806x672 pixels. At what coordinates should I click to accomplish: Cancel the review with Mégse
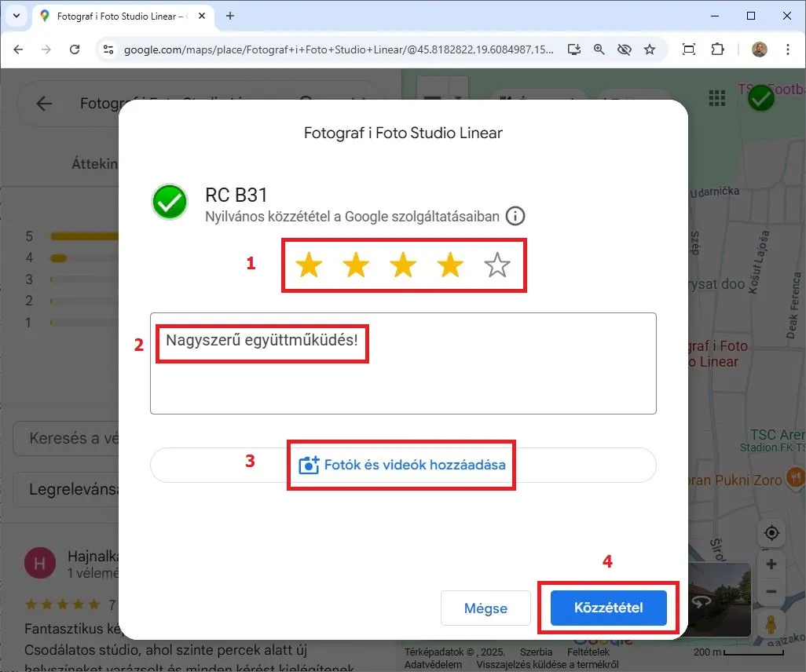[485, 608]
